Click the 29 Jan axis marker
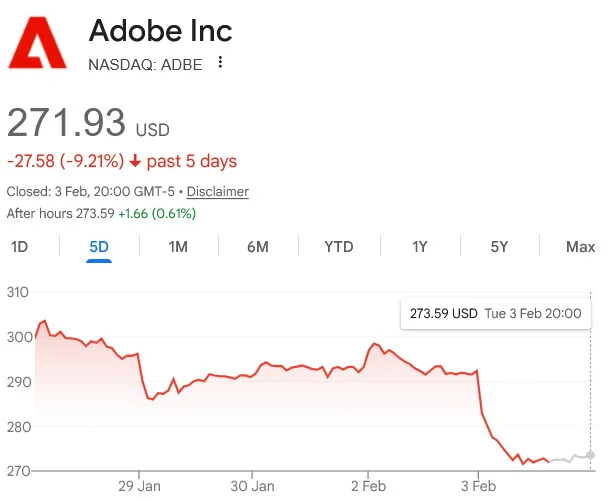The image size is (614, 501). click(x=139, y=486)
